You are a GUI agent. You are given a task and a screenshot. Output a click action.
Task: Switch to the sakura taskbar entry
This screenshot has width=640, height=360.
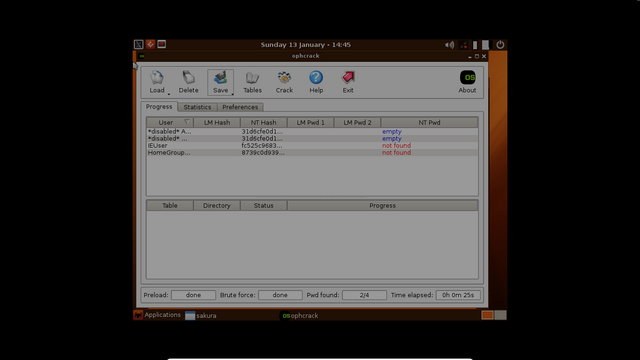click(201, 316)
